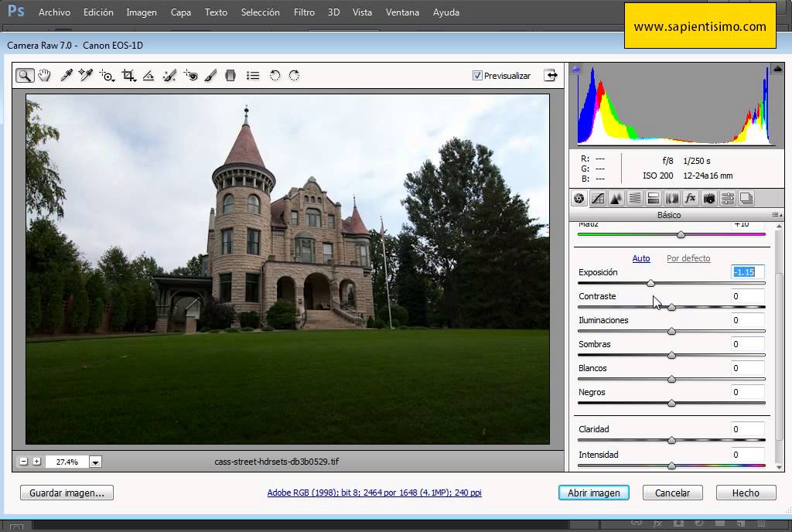Open the Camera Calibration panel
792x532 pixels.
pos(709,199)
